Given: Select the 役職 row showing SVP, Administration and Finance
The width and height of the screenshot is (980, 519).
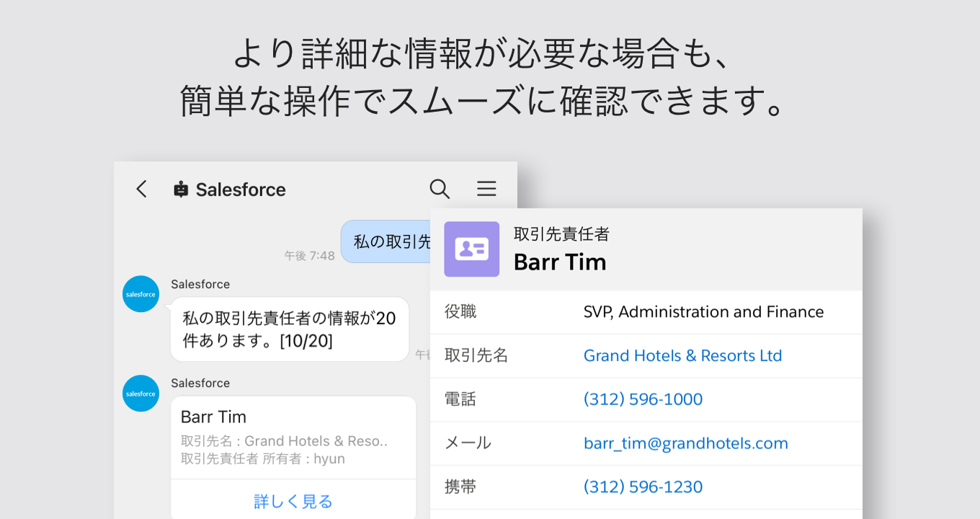Looking at the screenshot, I should coord(646,311).
